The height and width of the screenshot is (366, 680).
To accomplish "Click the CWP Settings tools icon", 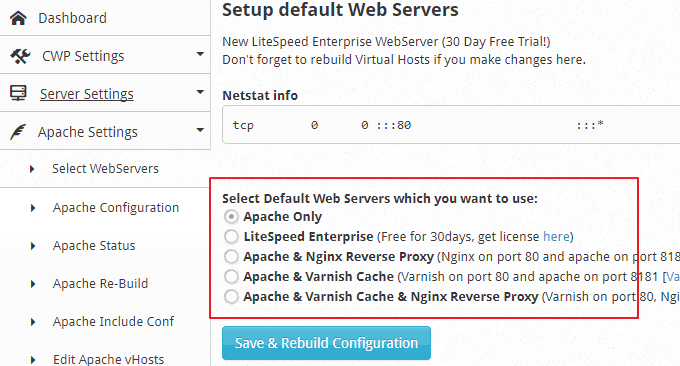I will [20, 56].
